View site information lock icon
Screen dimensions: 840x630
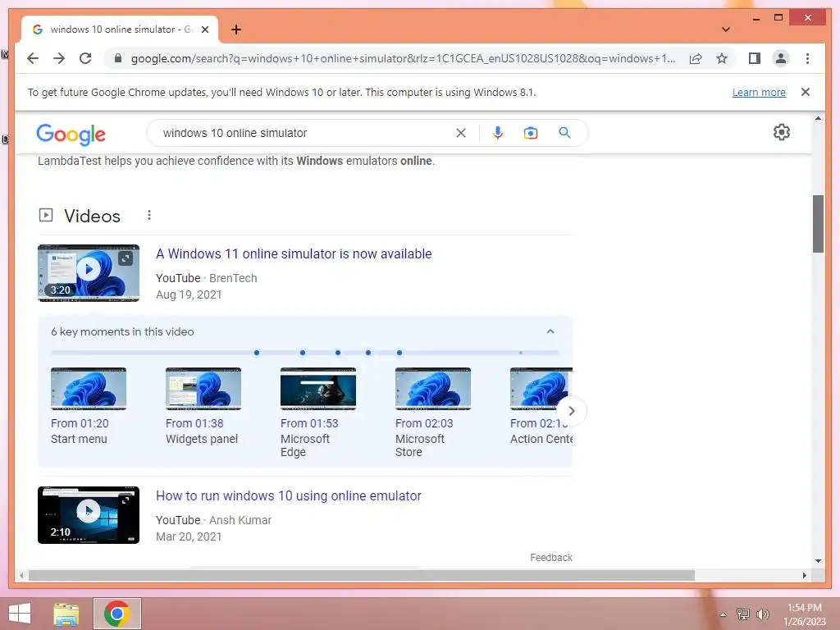[118, 58]
